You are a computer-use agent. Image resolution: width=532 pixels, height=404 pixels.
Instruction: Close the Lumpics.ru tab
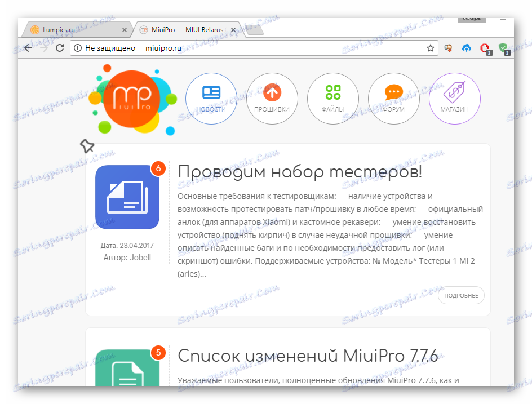point(125,30)
